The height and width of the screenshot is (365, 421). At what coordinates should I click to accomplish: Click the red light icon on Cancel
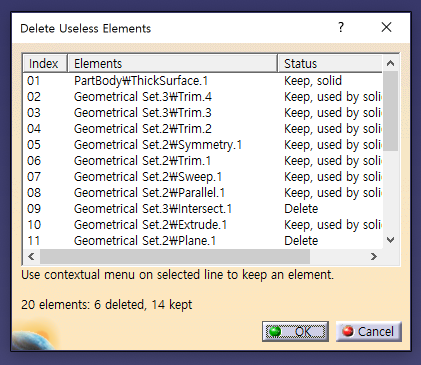click(348, 331)
